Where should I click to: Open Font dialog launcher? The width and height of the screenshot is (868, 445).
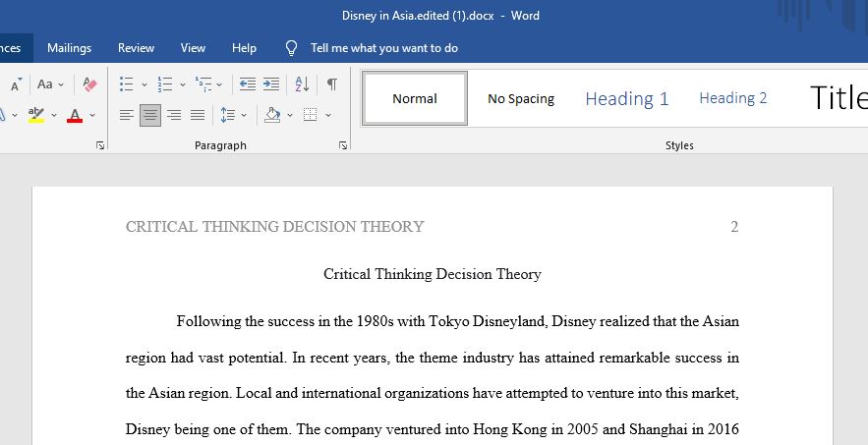100,145
